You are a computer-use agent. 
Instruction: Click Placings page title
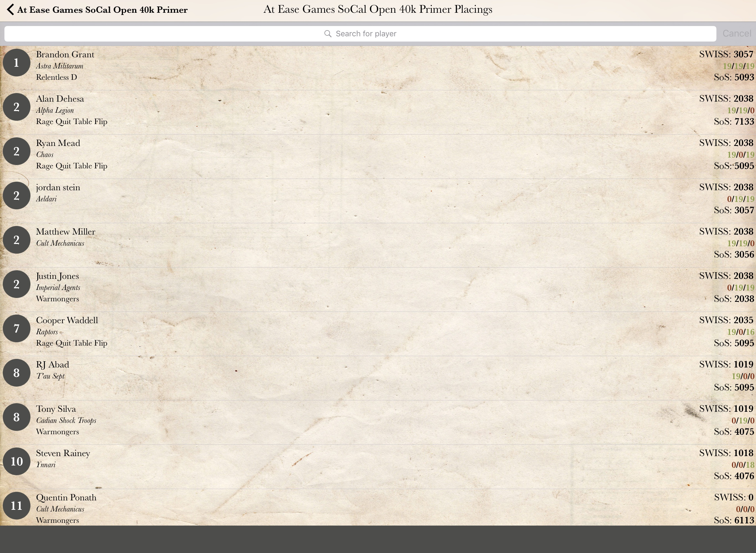point(378,9)
